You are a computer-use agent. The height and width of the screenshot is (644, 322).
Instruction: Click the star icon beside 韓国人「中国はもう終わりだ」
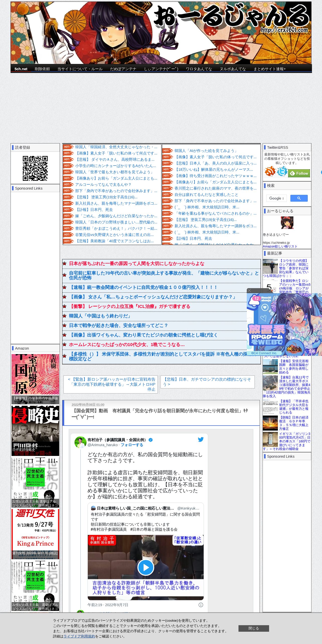(x=64, y=316)
